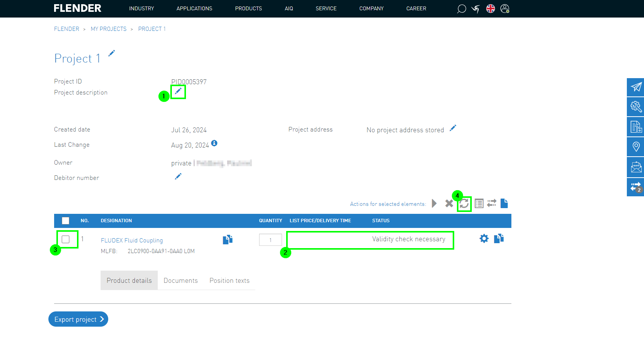The height and width of the screenshot is (348, 644).
Task: Open the compare arrows sidebar icon
Action: pyautogui.click(x=636, y=187)
